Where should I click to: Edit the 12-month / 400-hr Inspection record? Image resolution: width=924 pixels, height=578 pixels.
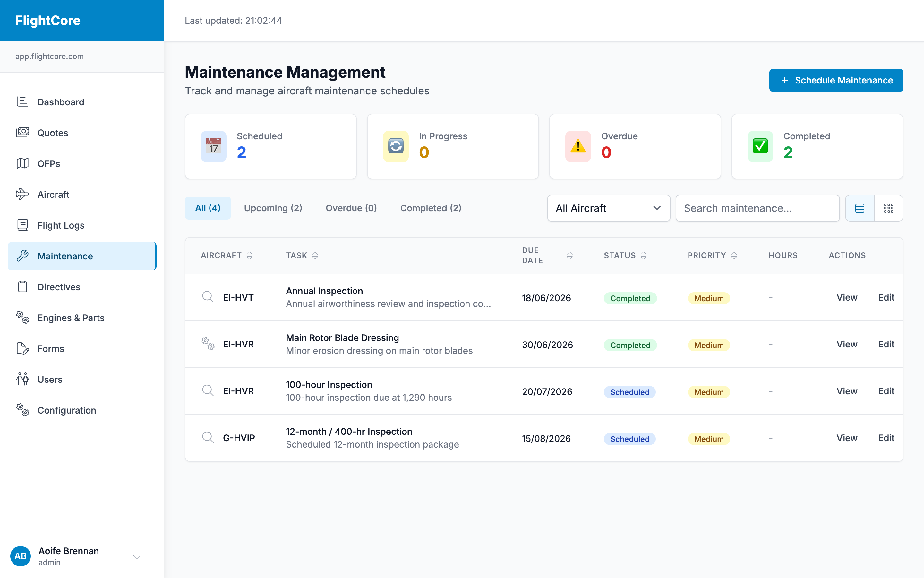tap(886, 438)
